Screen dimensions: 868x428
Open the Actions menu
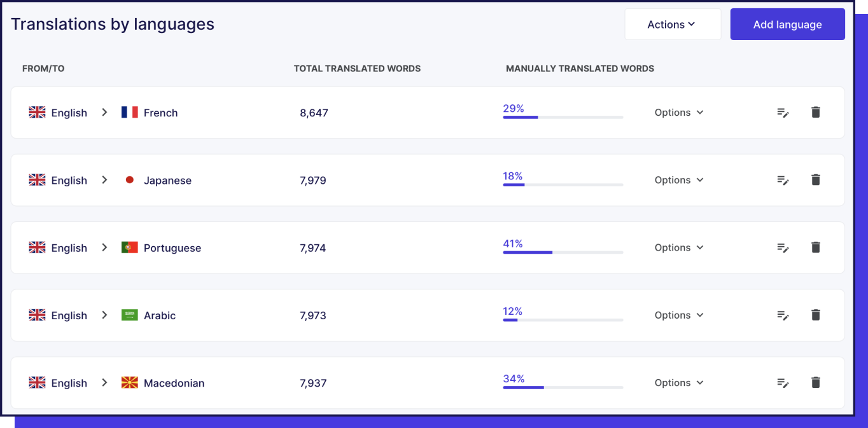[673, 24]
